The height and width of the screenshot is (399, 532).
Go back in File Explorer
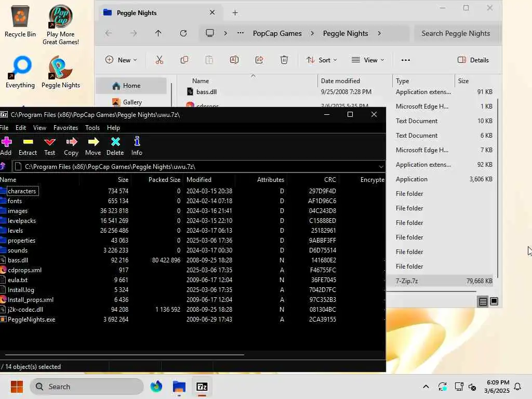point(109,33)
